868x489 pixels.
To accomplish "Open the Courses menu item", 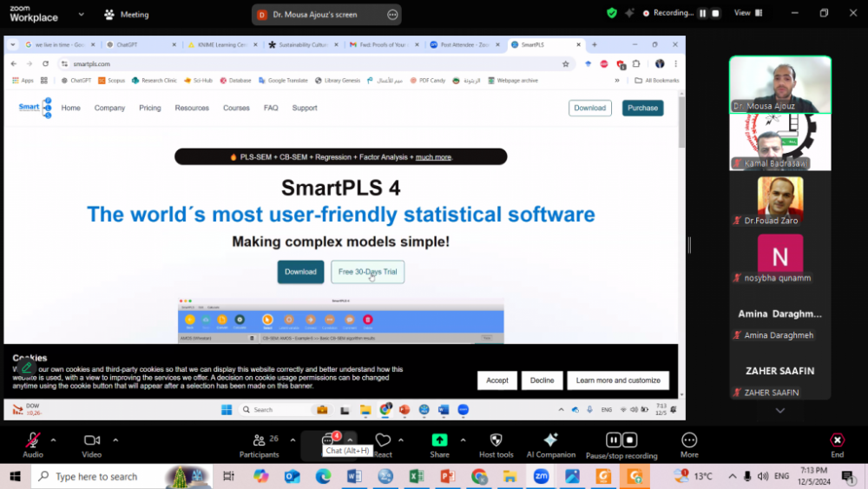I will pyautogui.click(x=236, y=108).
